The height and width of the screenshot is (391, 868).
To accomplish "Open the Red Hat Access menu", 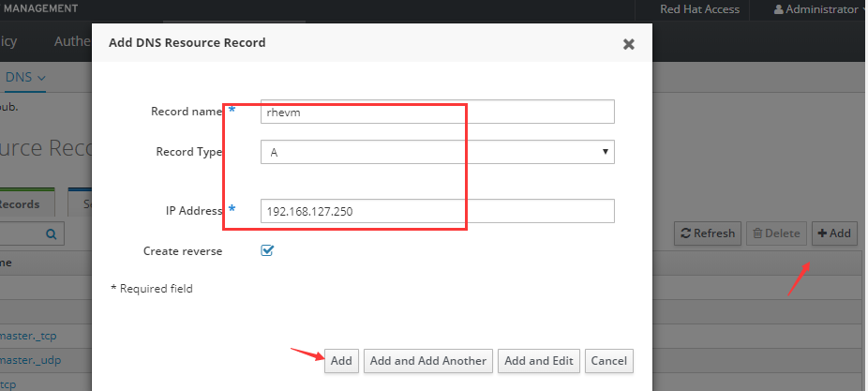I will point(699,9).
